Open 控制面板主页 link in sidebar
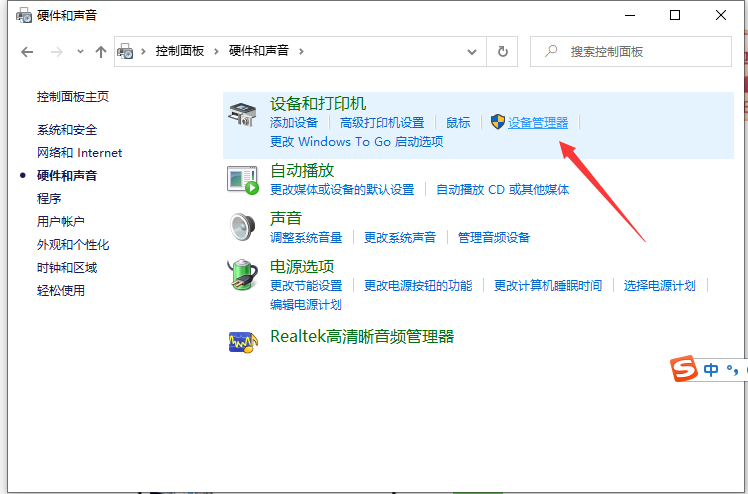This screenshot has height=494, width=748. tap(72, 97)
